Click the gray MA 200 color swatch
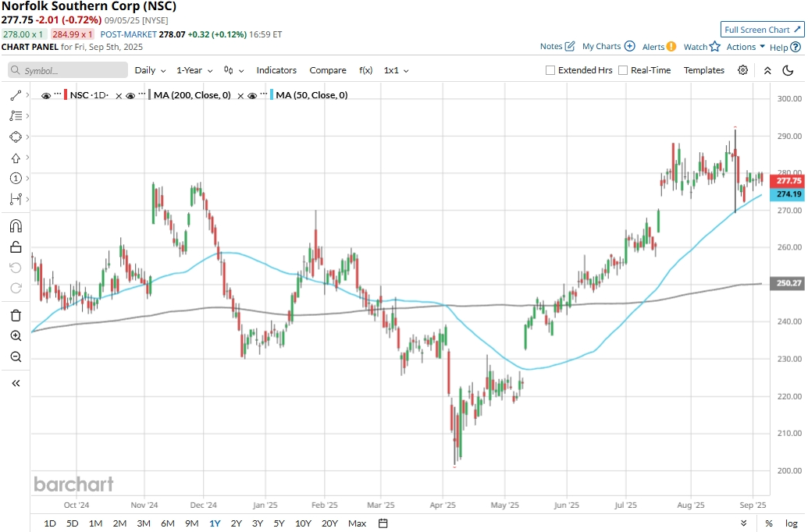808x532 pixels. [x=149, y=95]
